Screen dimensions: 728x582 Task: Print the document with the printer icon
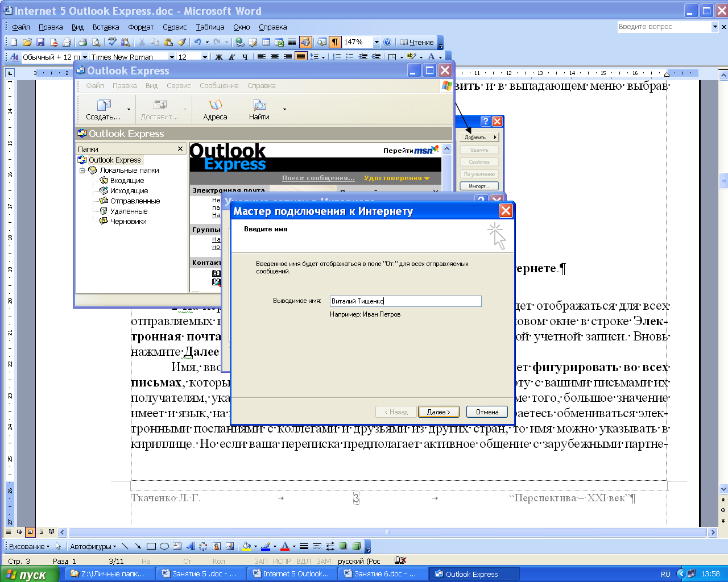(83, 42)
